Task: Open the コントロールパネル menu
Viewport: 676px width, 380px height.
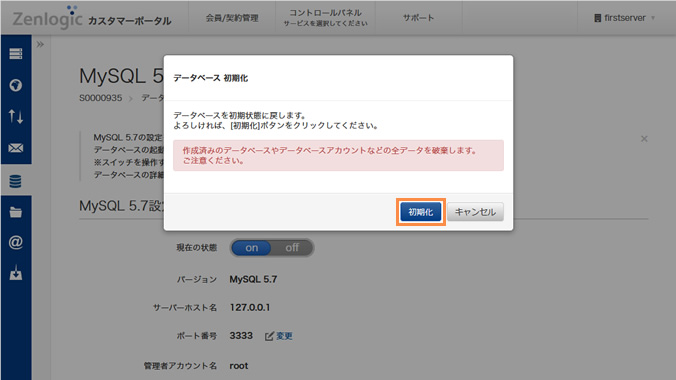Action: 325,18
